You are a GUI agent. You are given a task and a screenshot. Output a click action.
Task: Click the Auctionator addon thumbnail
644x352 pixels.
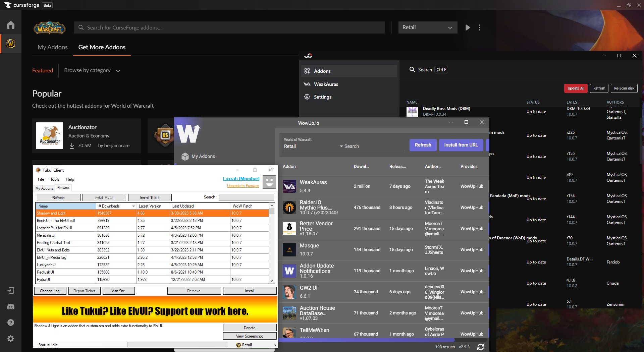pos(50,136)
